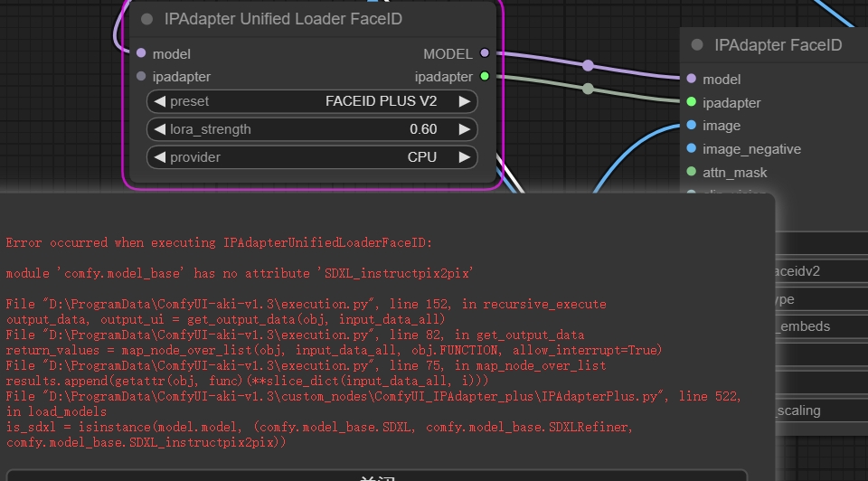Collapse the IPAdapter Unified Loader FaceID node
868x481 pixels.
coord(146,19)
